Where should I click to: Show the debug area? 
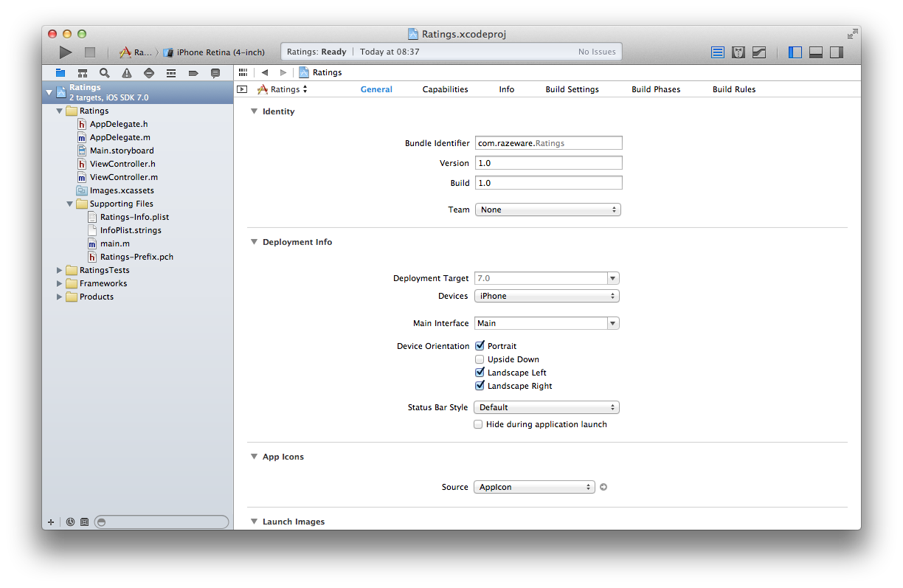(x=816, y=52)
